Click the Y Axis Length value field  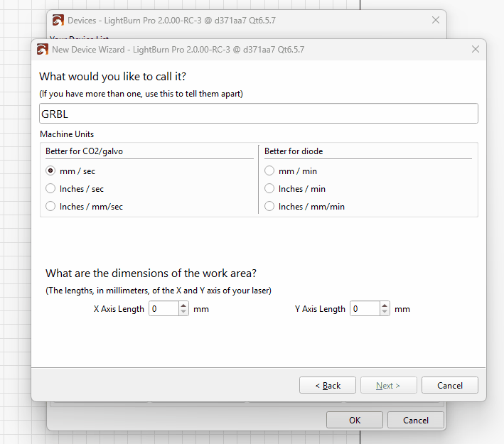pyautogui.click(x=365, y=309)
